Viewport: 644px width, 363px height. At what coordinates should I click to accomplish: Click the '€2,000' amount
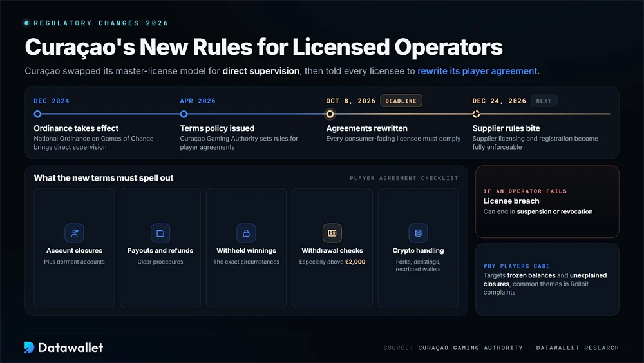click(355, 262)
